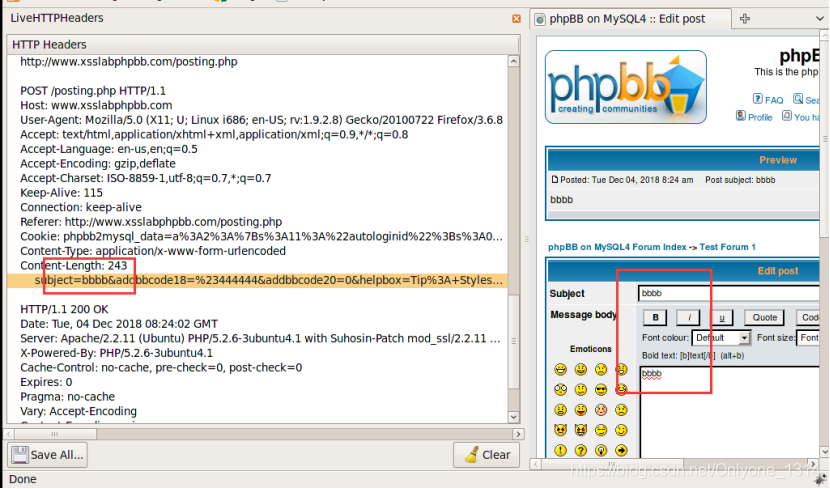Insert a Code BBCode tag
The width and height of the screenshot is (830, 489).
[808, 318]
